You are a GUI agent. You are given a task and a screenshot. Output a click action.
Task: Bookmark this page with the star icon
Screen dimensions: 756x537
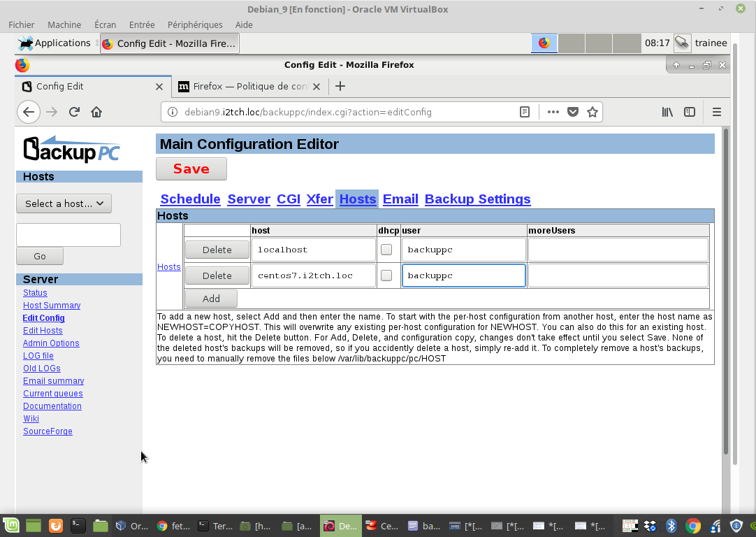point(593,112)
